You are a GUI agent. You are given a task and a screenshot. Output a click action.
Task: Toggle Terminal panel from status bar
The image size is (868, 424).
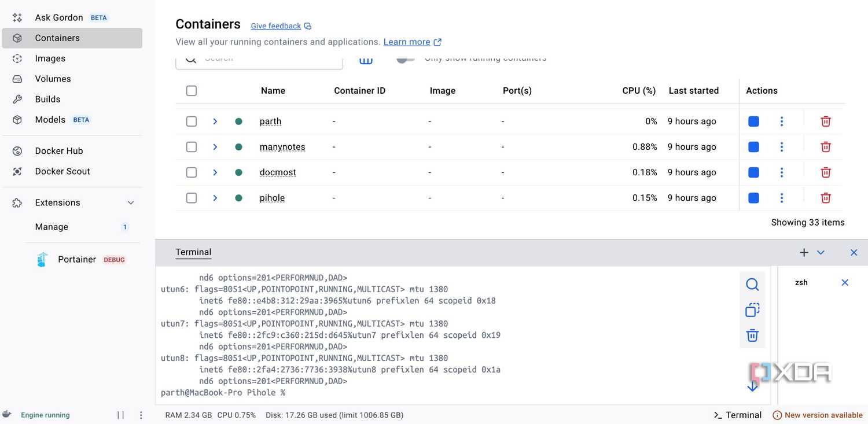click(737, 415)
